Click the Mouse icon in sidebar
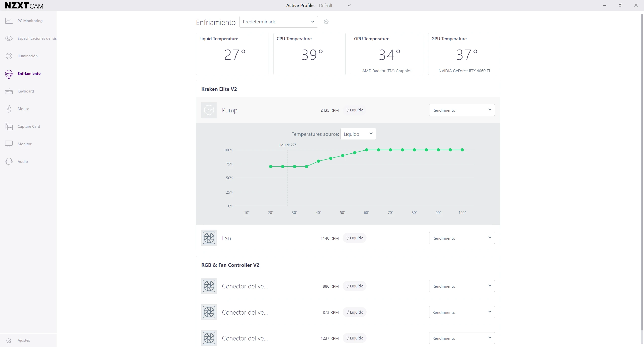 (9, 109)
